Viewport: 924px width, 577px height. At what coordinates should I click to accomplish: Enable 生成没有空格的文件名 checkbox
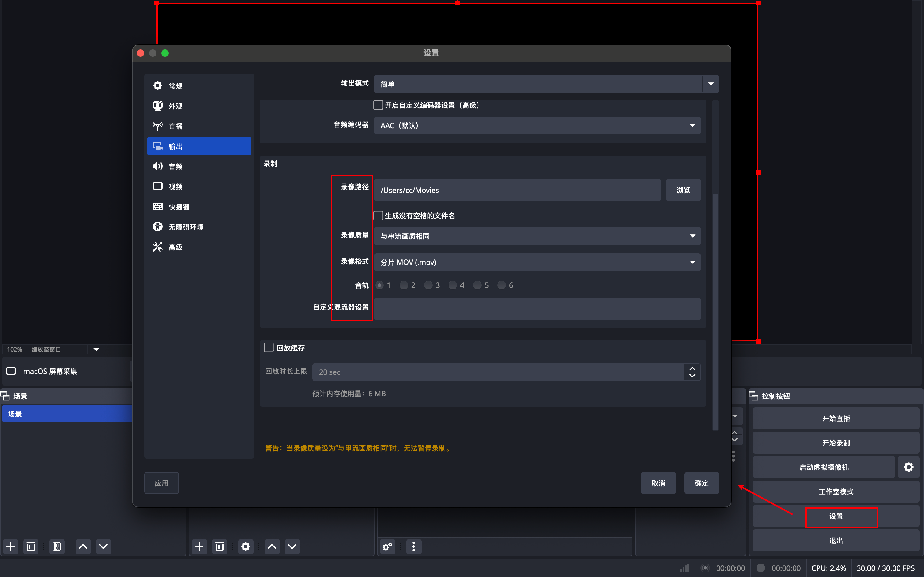point(378,216)
